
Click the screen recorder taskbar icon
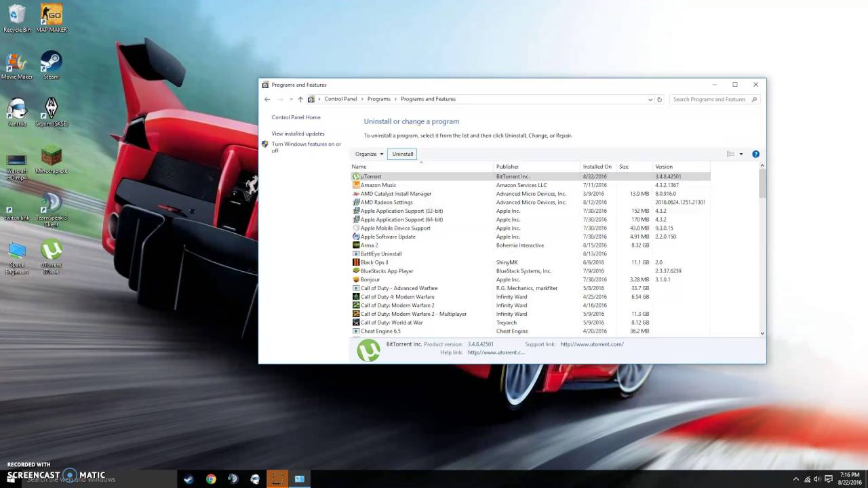click(277, 479)
